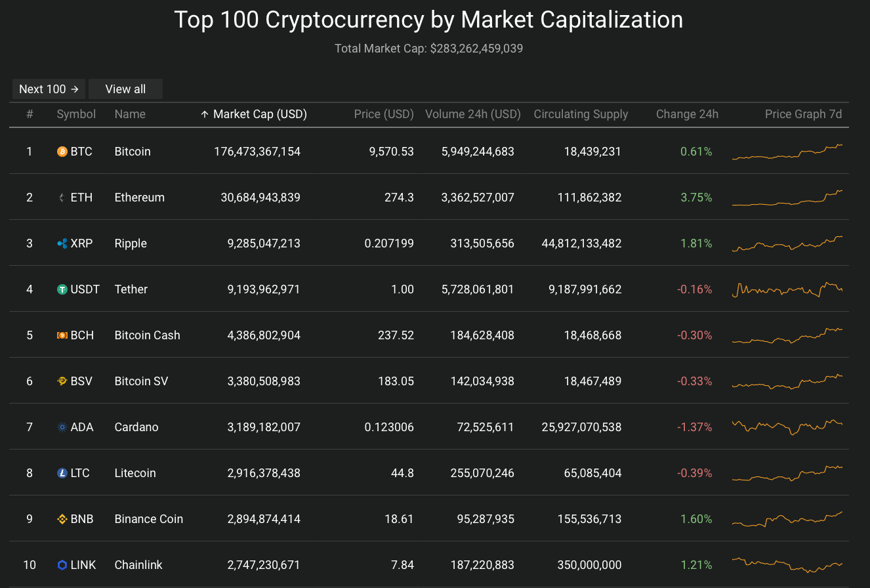
Task: Click the Ethereum ETH coin icon
Action: pyautogui.click(x=62, y=198)
